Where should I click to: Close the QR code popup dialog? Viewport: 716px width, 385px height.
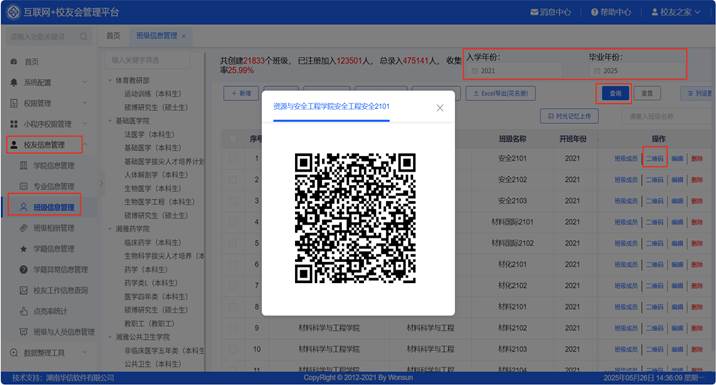pyautogui.click(x=440, y=108)
